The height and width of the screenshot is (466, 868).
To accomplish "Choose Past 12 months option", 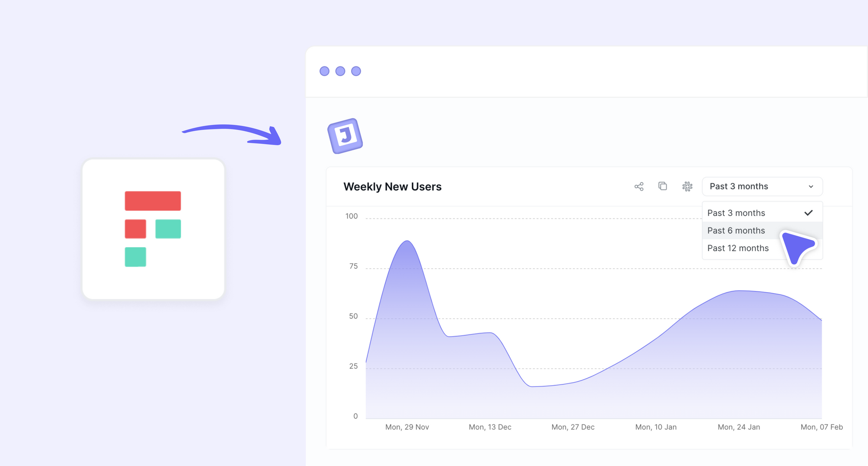I will pyautogui.click(x=762, y=248).
